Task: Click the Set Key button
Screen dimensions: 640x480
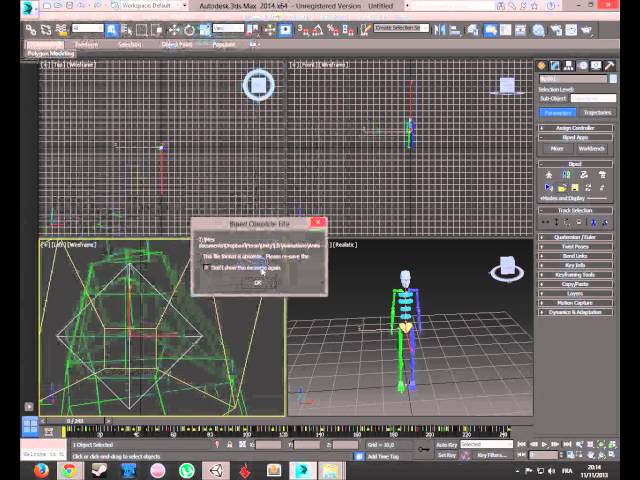Action: tap(447, 455)
